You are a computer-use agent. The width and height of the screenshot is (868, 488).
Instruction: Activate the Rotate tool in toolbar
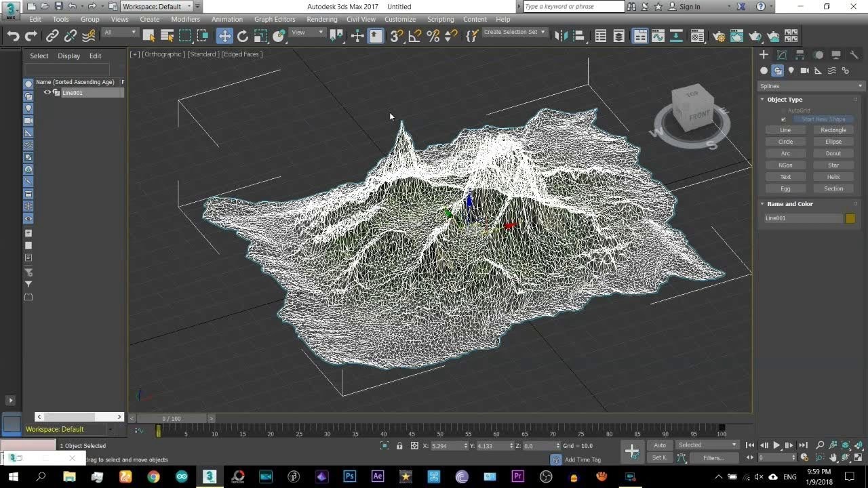pos(243,36)
